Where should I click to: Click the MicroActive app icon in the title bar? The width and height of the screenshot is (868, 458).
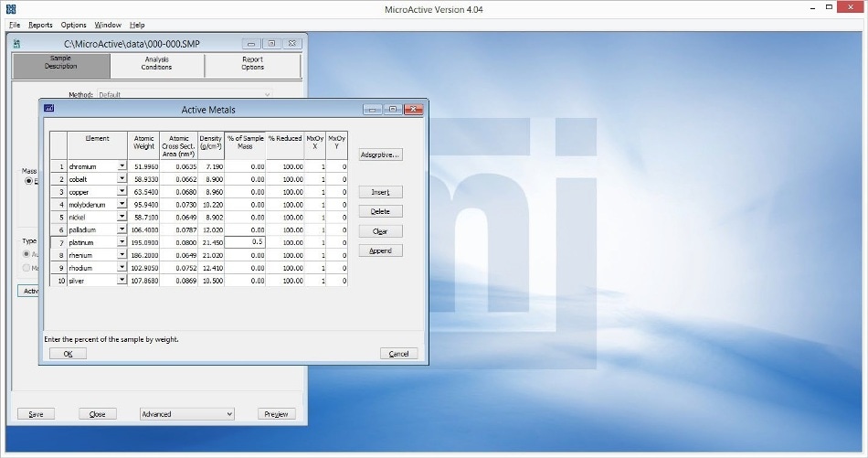click(x=11, y=9)
